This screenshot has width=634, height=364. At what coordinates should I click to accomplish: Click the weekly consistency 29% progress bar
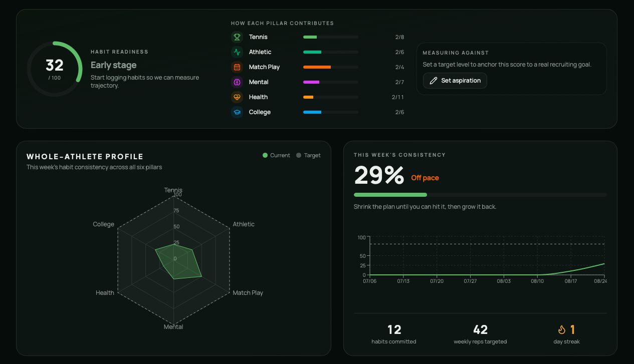click(x=480, y=195)
